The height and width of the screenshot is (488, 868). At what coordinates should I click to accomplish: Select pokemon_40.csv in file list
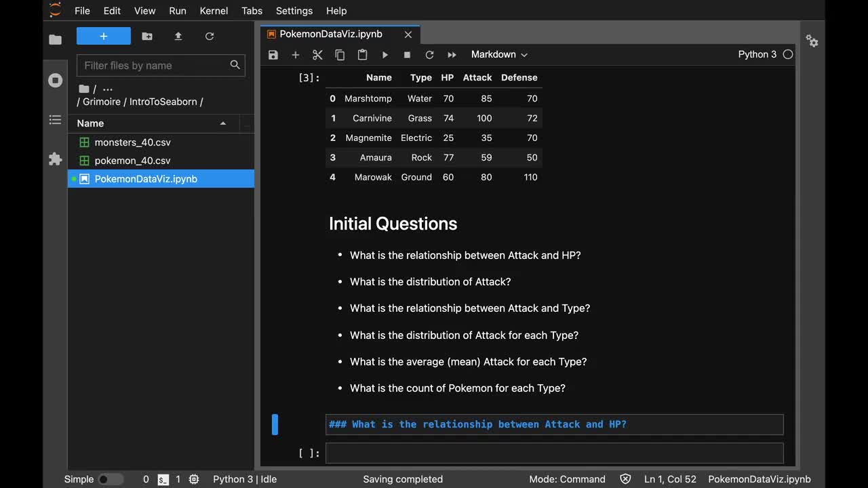[x=161, y=161]
